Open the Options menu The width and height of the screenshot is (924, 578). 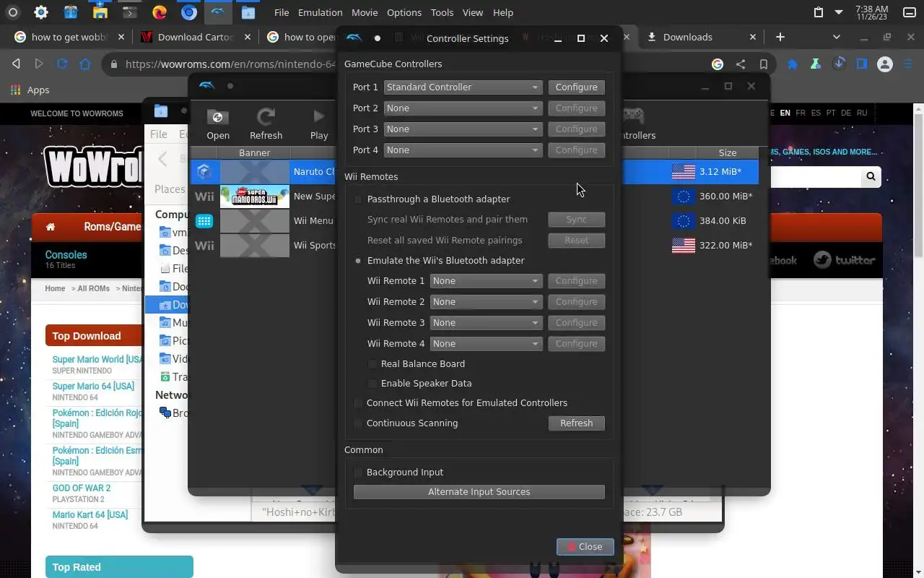[404, 12]
